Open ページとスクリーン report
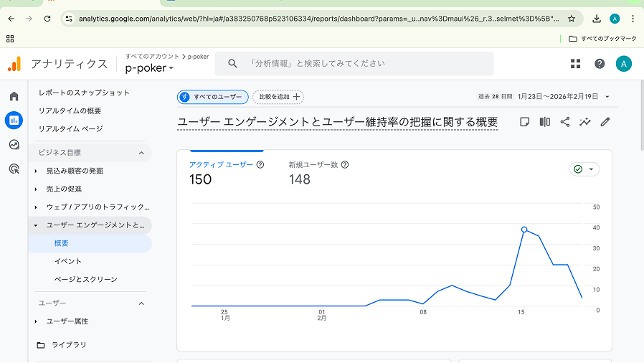644x363 pixels. [x=86, y=279]
